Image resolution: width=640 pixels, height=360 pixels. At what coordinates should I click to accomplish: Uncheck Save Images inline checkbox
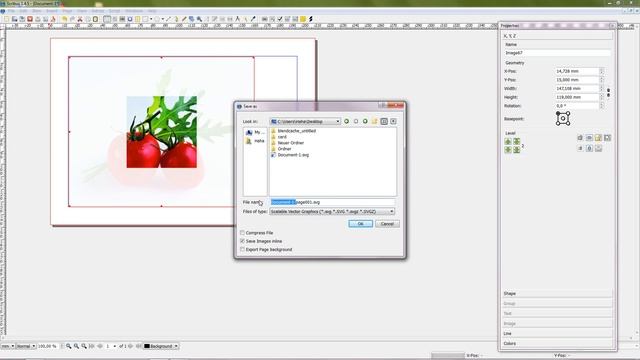click(242, 241)
